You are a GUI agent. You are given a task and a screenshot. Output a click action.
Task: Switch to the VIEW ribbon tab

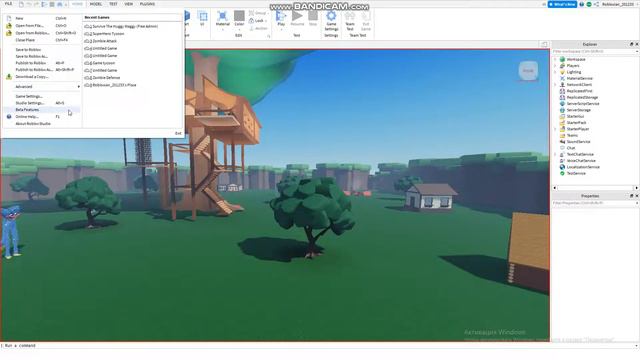[x=129, y=4]
